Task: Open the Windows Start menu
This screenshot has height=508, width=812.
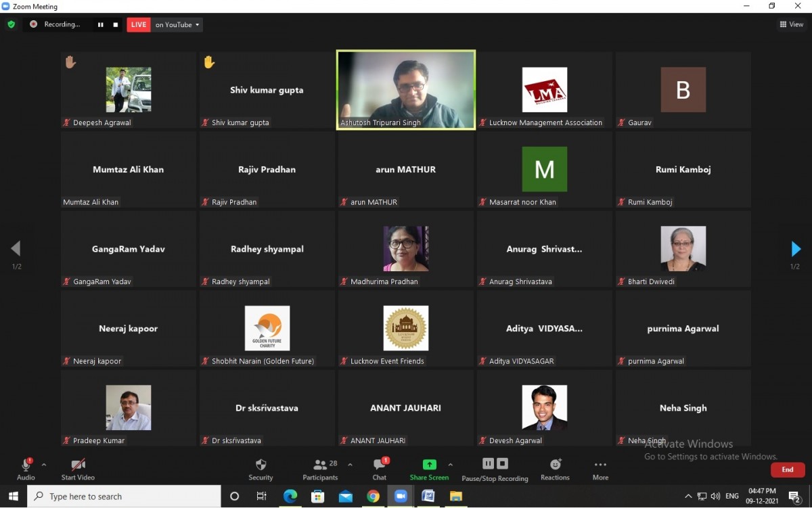Action: (14, 497)
